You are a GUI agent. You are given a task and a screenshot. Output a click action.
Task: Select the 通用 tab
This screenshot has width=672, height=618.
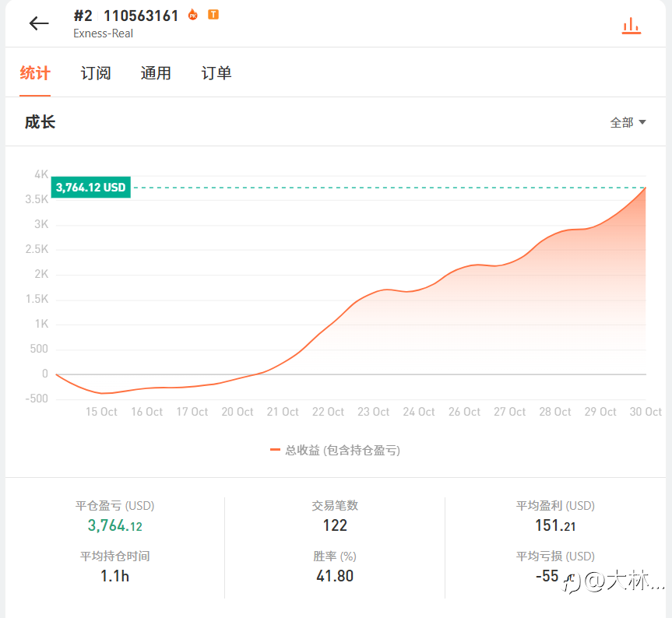pos(156,73)
